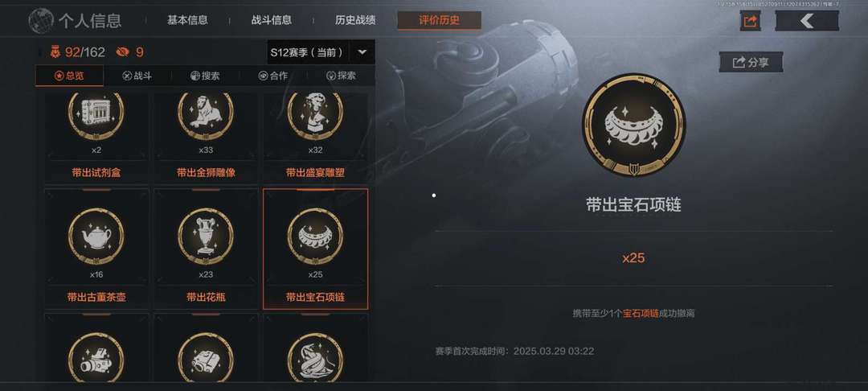Open the 历史战绩 tab

[355, 21]
